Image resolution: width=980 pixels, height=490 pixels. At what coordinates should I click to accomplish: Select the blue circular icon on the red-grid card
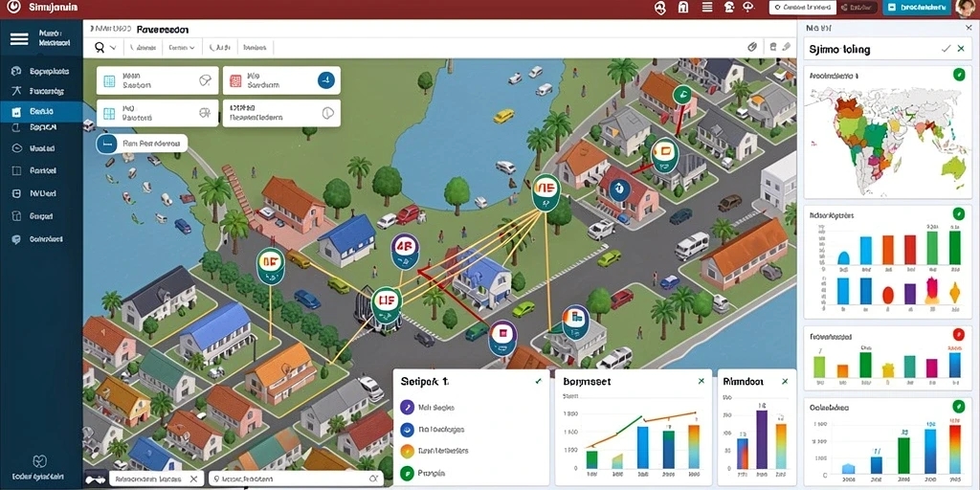326,79
